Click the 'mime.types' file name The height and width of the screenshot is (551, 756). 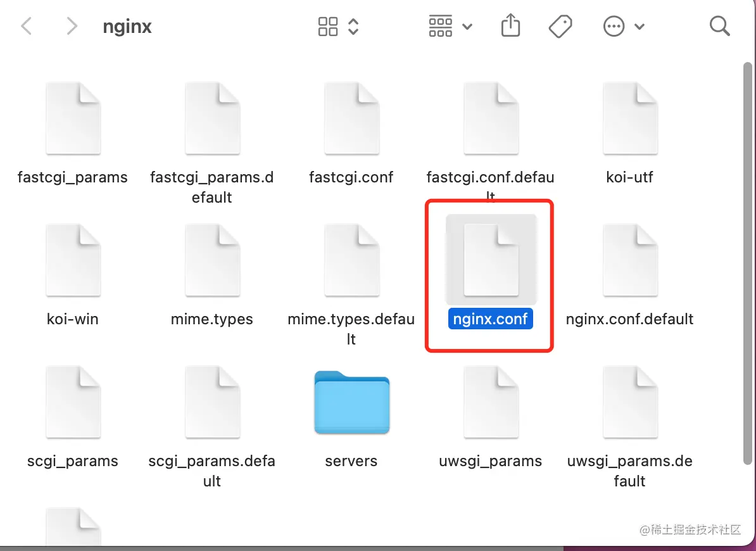211,319
